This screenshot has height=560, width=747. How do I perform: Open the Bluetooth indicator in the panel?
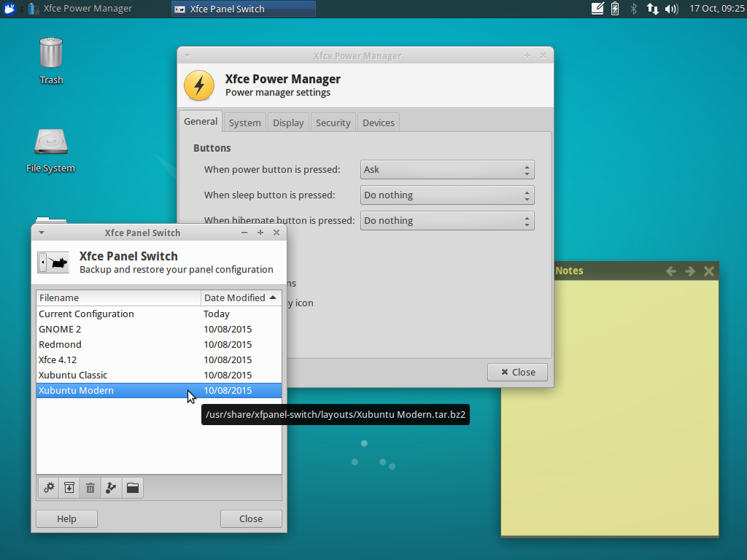click(x=633, y=9)
